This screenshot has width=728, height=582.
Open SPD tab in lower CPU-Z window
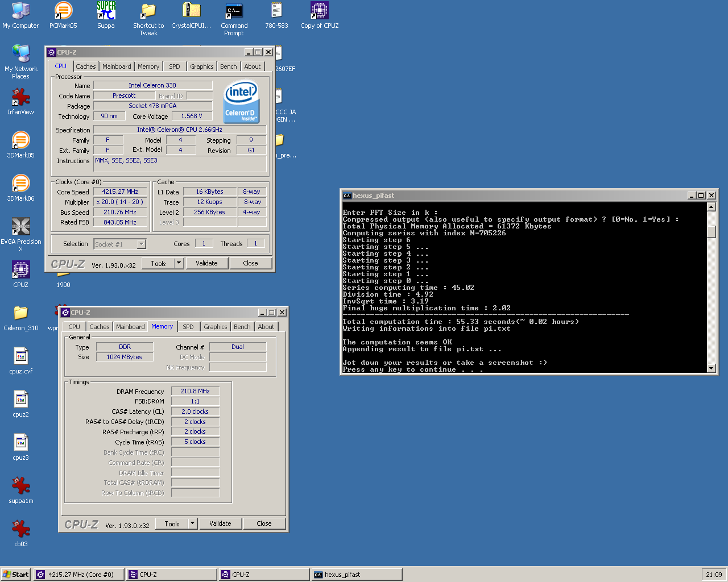[188, 327]
